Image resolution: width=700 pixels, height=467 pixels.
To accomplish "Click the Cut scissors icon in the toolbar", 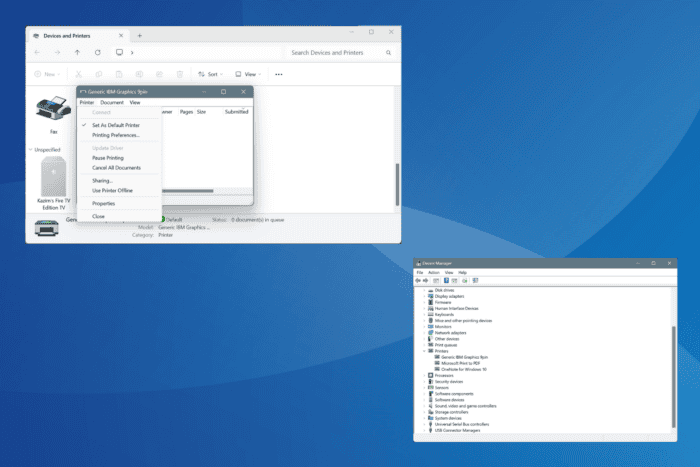I will pos(79,74).
